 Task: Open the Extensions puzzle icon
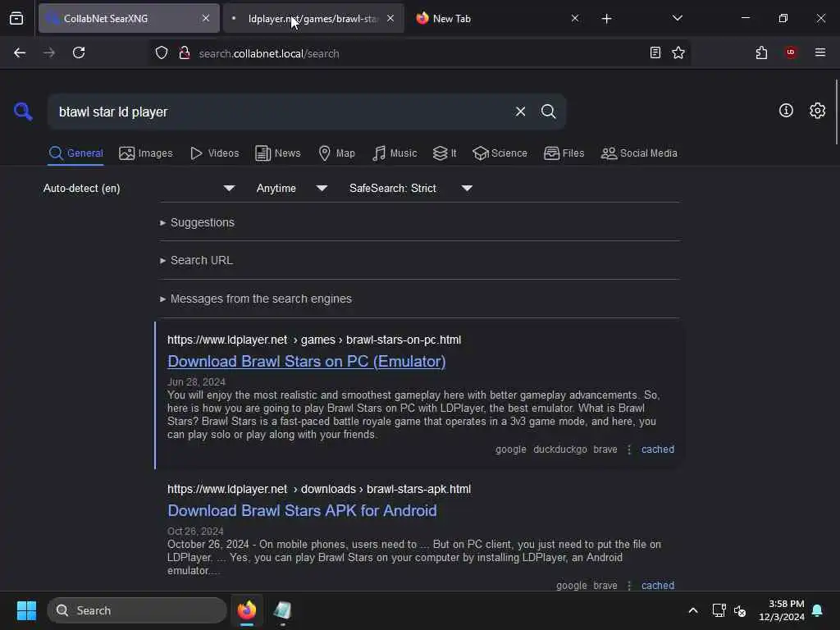click(x=761, y=52)
